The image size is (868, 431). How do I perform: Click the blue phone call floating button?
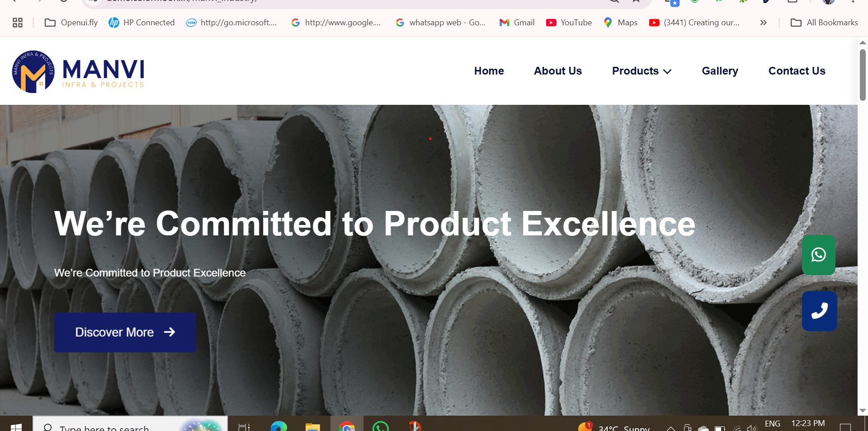coord(819,311)
